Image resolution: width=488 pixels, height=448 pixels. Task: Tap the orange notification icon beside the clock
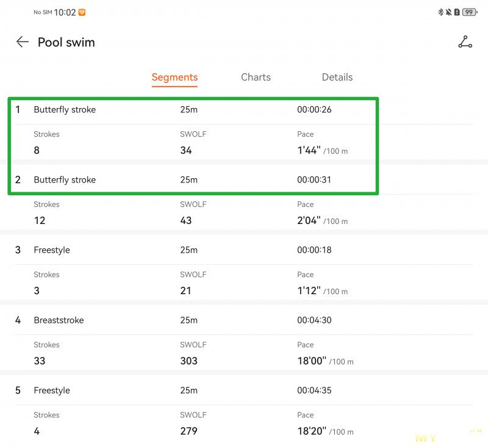click(x=82, y=12)
